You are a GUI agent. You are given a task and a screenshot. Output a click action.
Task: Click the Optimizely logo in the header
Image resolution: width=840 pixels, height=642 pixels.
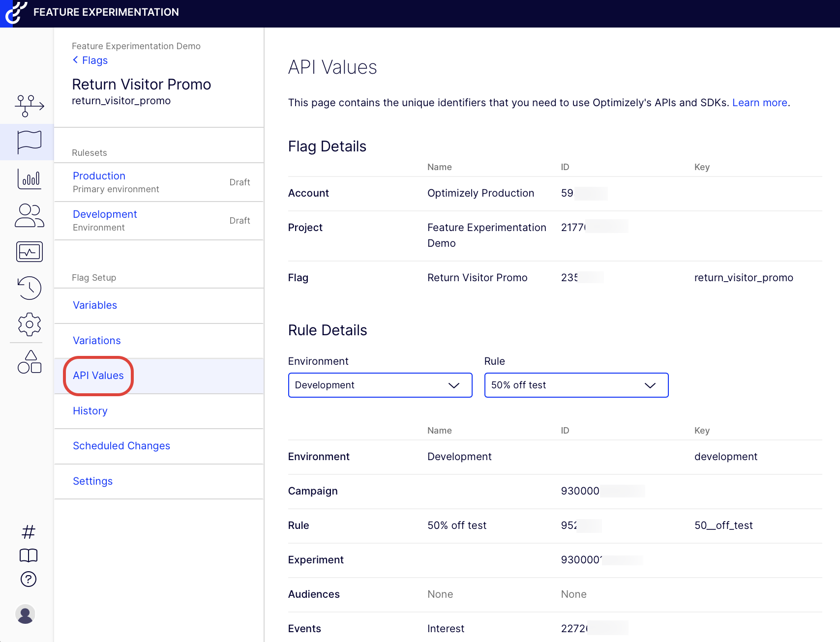click(x=16, y=12)
